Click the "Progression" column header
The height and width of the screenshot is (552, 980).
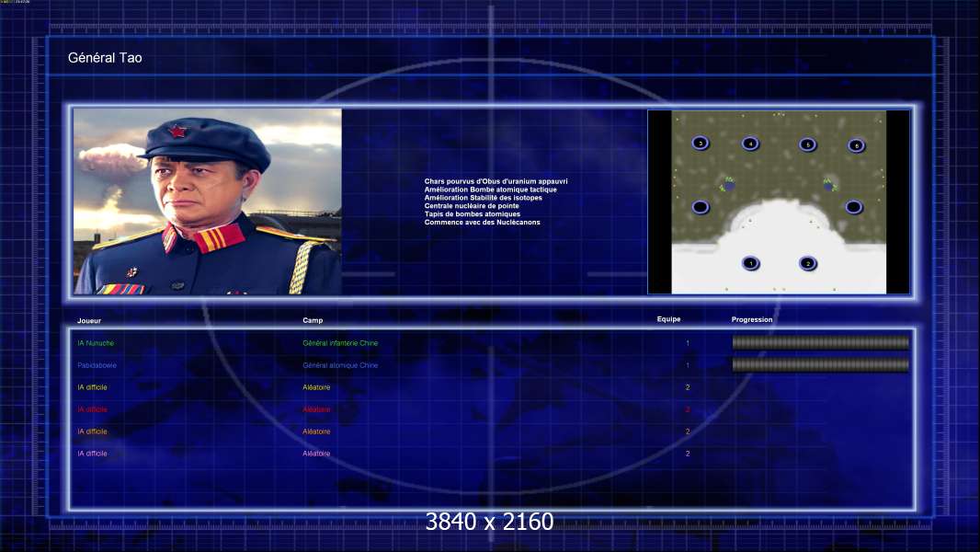pyautogui.click(x=752, y=319)
